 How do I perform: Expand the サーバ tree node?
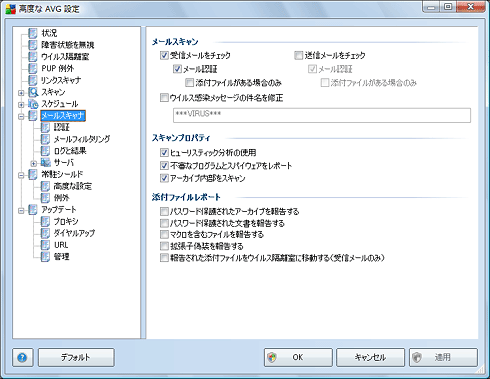click(x=34, y=164)
